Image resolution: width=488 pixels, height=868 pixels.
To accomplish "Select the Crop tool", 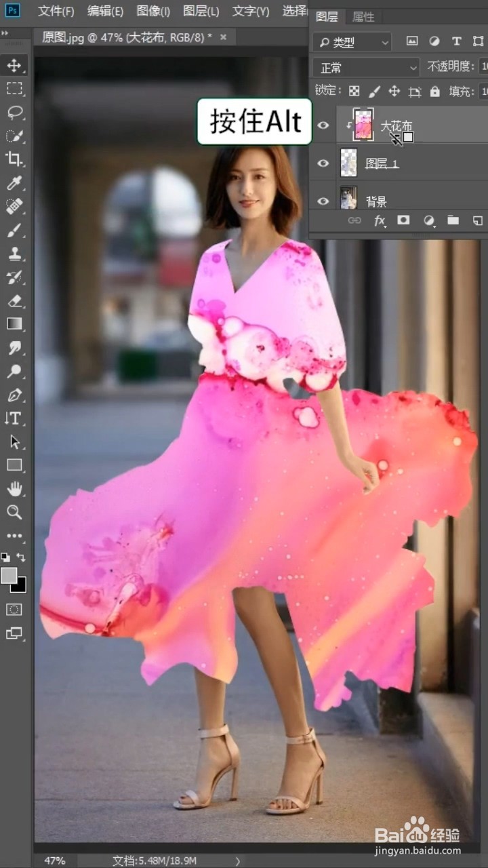I will coord(14,159).
